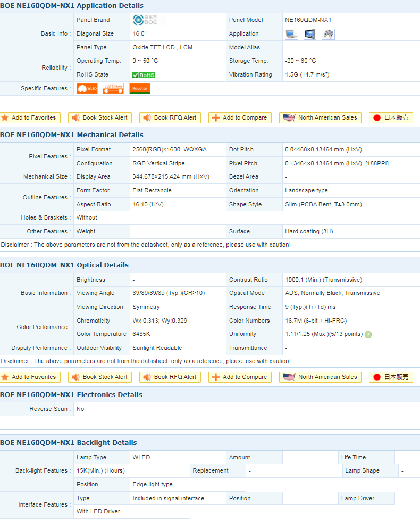Click the BOE panel brand logo
Viewport: 420px width, 522px height.
pyautogui.click(x=145, y=20)
